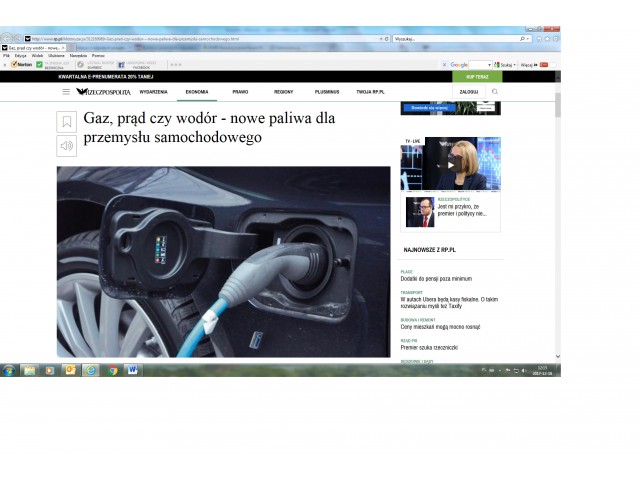This screenshot has width=640, height=480.
Task: Open article 'Ceny mieszkań mogą mocno rosnąć'
Action: tap(440, 326)
